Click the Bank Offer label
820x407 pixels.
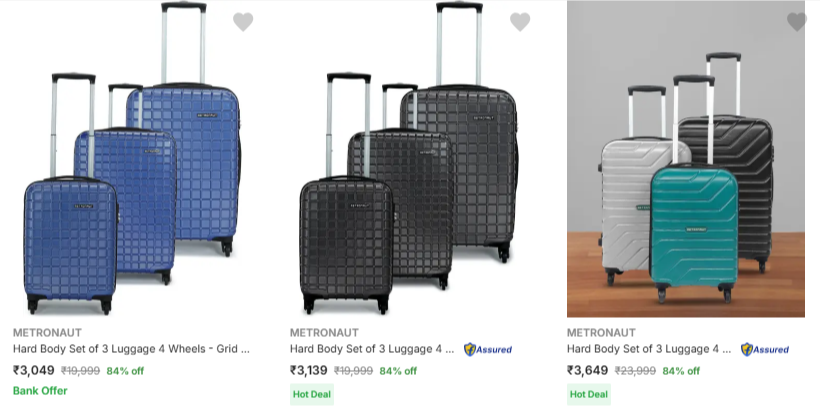pos(40,390)
